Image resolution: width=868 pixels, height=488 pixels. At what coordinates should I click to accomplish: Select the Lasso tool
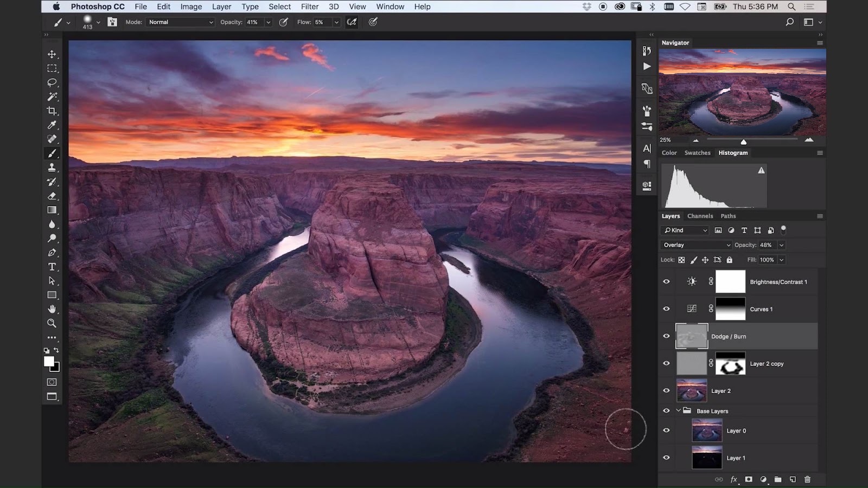(x=52, y=82)
